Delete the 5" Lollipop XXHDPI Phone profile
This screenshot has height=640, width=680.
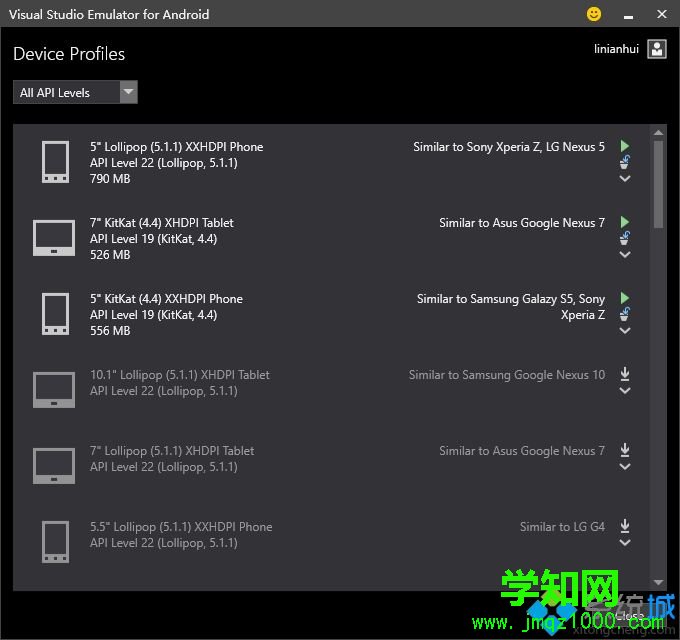[x=624, y=162]
